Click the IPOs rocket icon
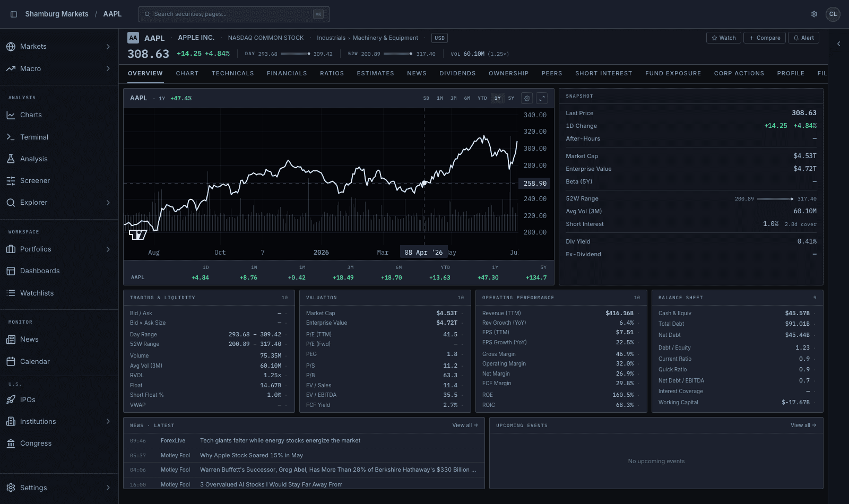Screen dimensions: 849x504 pyautogui.click(x=11, y=399)
